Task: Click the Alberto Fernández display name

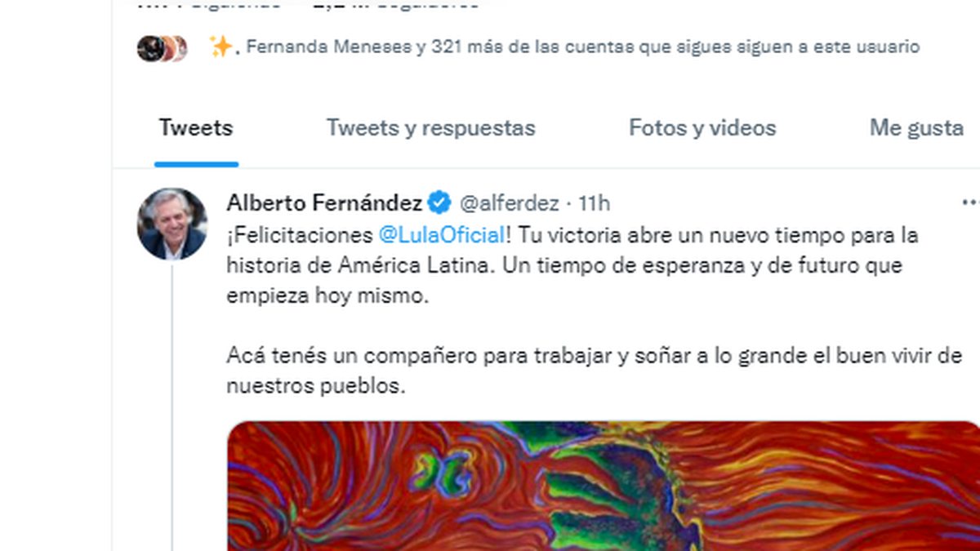Action: pyautogui.click(x=325, y=202)
